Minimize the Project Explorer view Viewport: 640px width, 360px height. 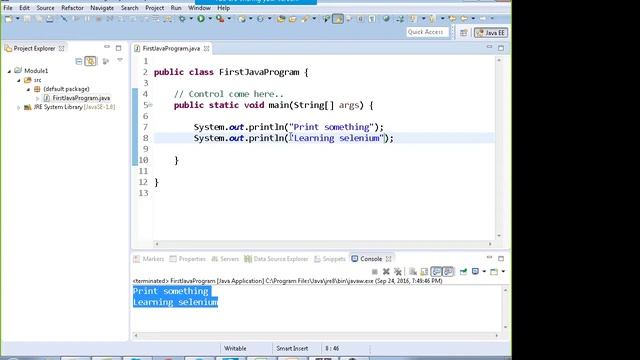point(107,47)
